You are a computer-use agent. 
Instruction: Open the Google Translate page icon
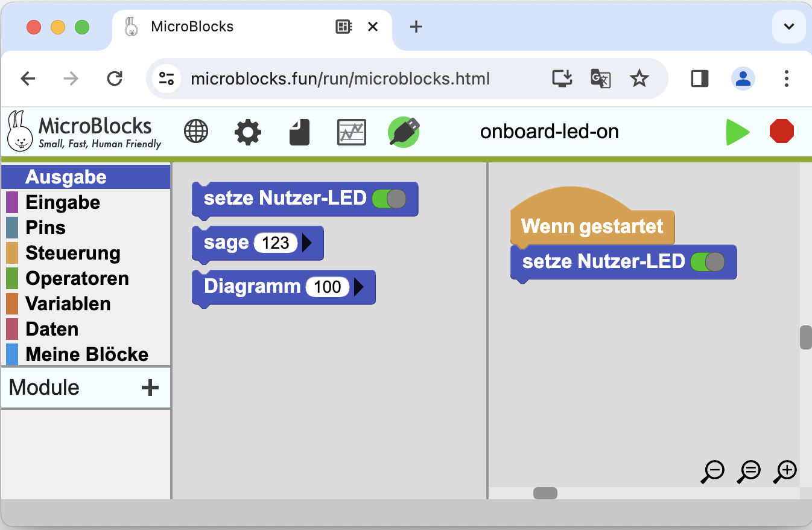click(x=601, y=78)
